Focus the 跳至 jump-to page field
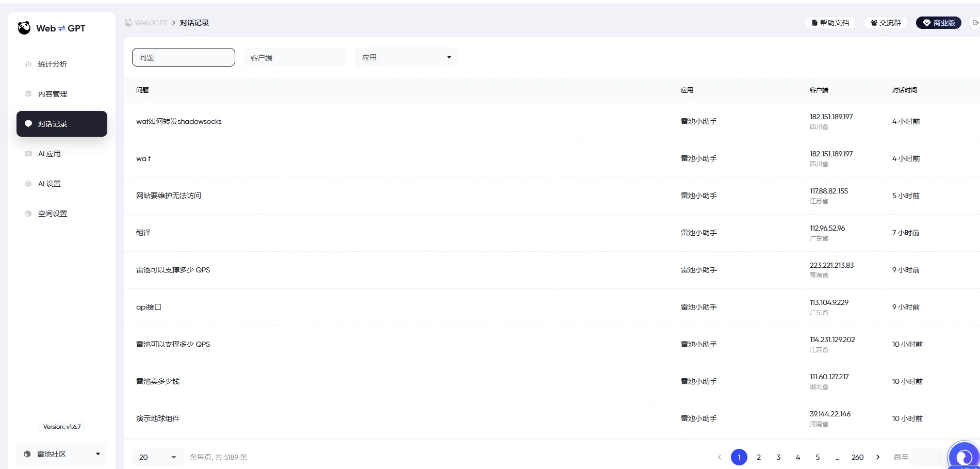The image size is (980, 469). pyautogui.click(x=927, y=457)
